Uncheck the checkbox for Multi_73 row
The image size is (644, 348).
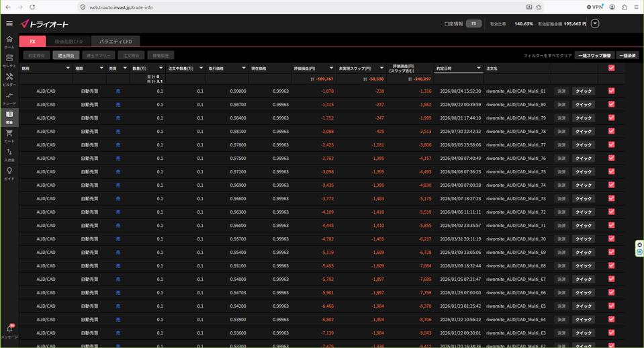pos(612,198)
